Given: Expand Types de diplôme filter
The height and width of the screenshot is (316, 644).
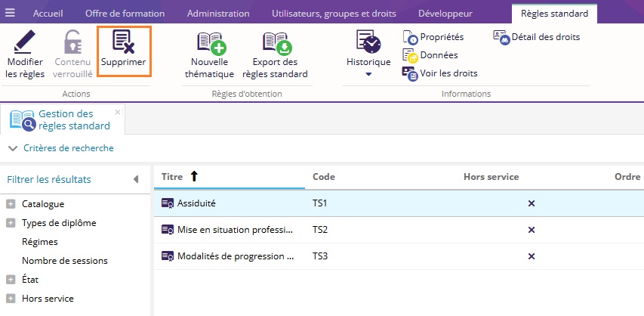Looking at the screenshot, I should [x=11, y=223].
